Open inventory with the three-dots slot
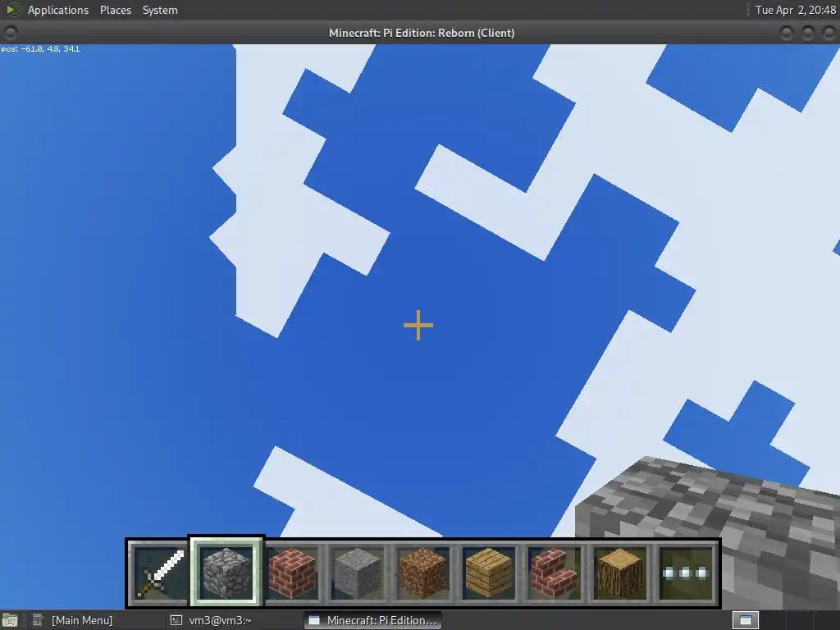Screen dimensions: 840x630 coord(685,573)
